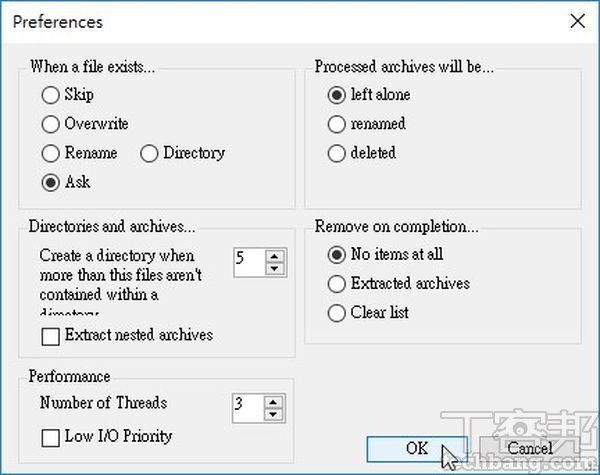
Task: Set processed archives to deleted
Action: pos(337,154)
